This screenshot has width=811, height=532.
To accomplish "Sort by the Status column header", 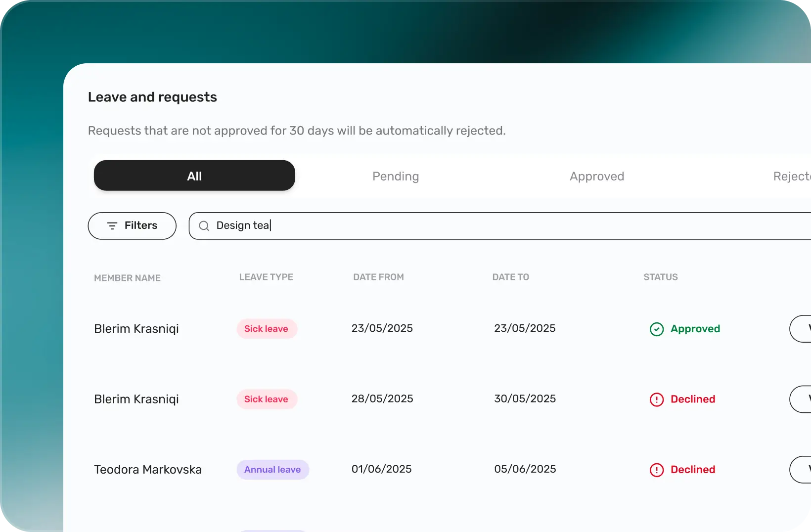I will click(660, 277).
